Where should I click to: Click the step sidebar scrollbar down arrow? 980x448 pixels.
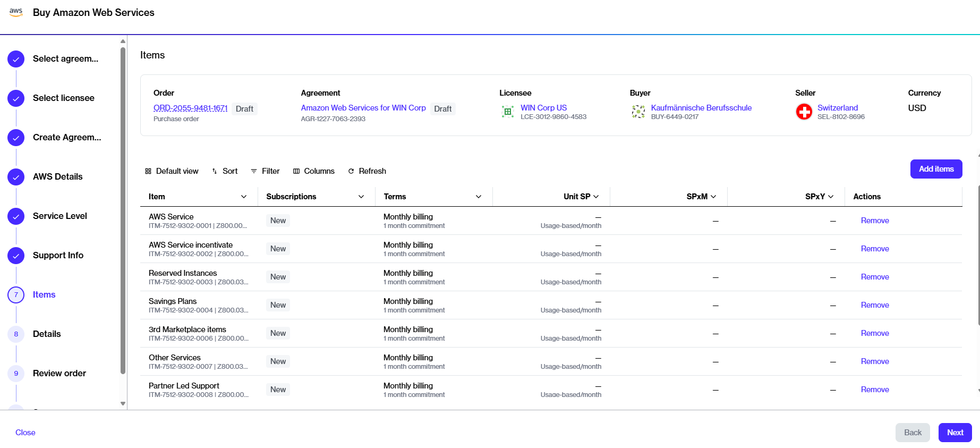click(123, 403)
